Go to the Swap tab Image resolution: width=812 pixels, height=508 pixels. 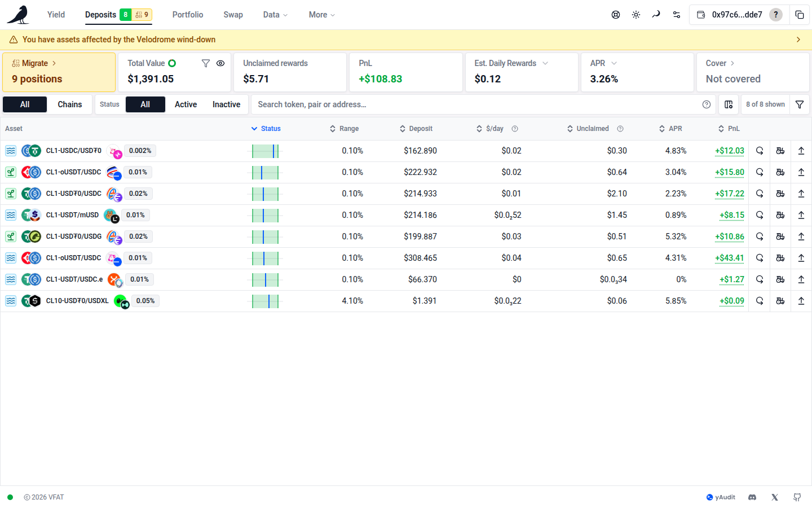click(233, 15)
